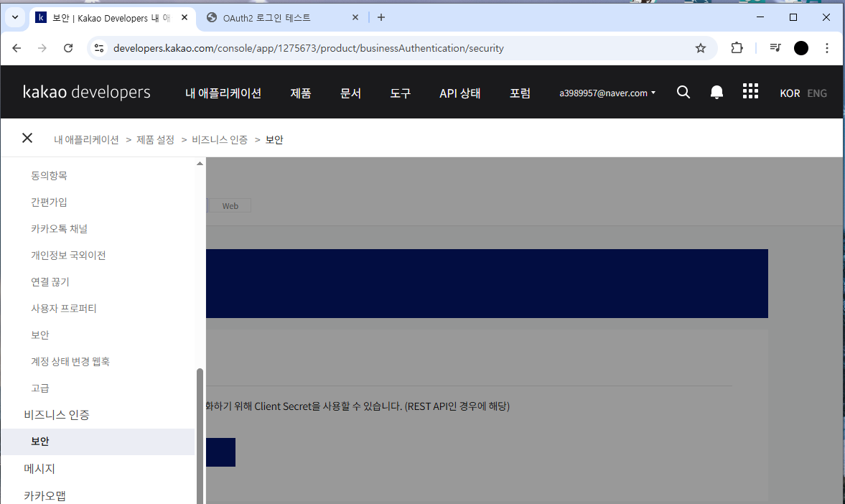
Task: Open 메시지 section in sidebar
Action: (39, 468)
